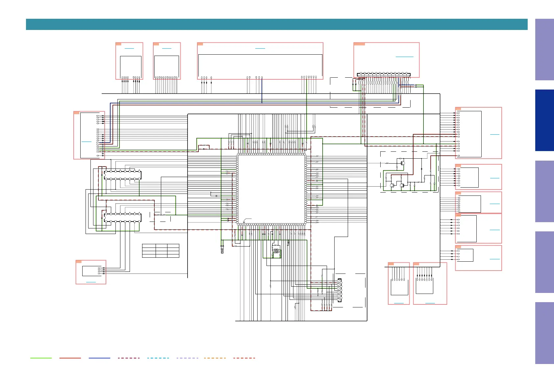This screenshot has width=554, height=392.
Task: Open the bottommost purple side tab
Action: click(x=544, y=333)
